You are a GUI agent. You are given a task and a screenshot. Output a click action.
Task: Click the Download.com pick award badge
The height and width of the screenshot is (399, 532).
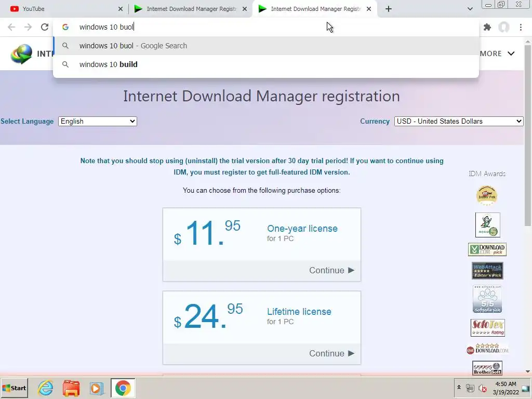[487, 249]
